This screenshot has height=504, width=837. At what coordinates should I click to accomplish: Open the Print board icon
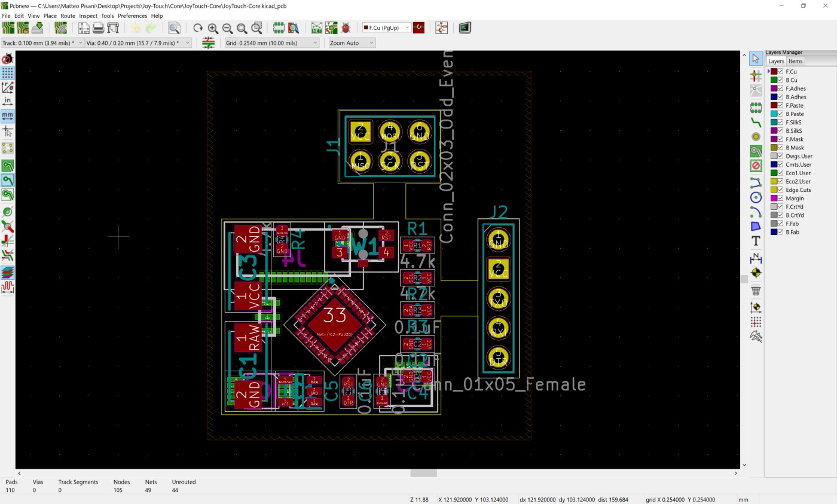click(99, 28)
